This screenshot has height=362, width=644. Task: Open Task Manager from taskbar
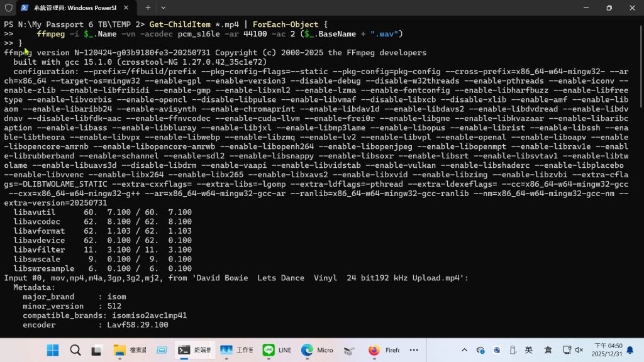[235, 350]
